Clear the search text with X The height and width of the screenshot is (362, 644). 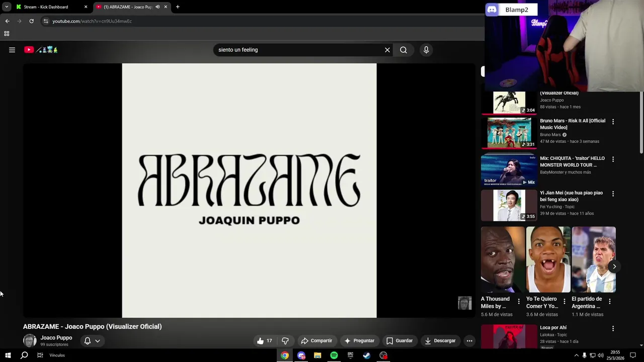(387, 50)
